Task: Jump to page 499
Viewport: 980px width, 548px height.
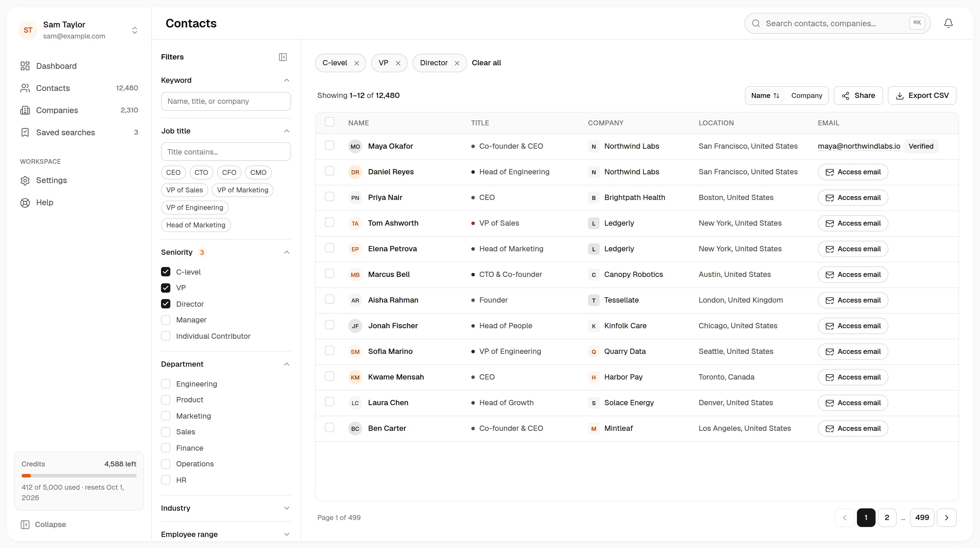Action: coord(922,518)
